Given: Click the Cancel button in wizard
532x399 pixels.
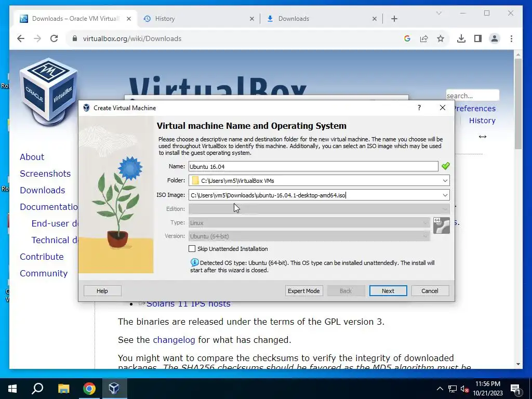Looking at the screenshot, I should pos(430,291).
